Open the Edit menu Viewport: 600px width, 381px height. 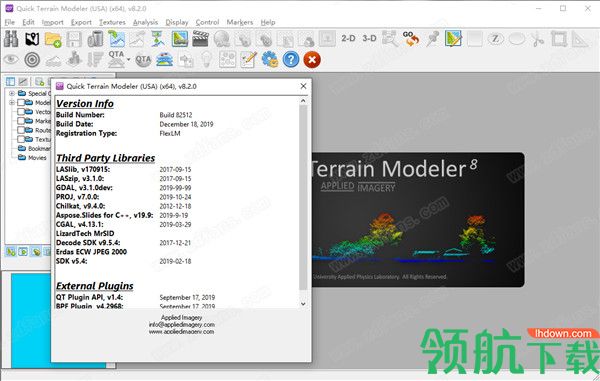click(x=28, y=22)
